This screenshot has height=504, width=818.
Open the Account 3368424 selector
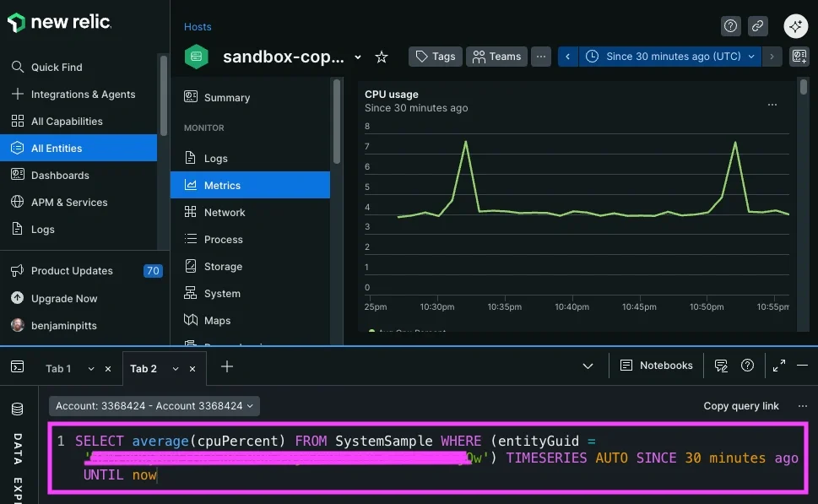pyautogui.click(x=154, y=406)
